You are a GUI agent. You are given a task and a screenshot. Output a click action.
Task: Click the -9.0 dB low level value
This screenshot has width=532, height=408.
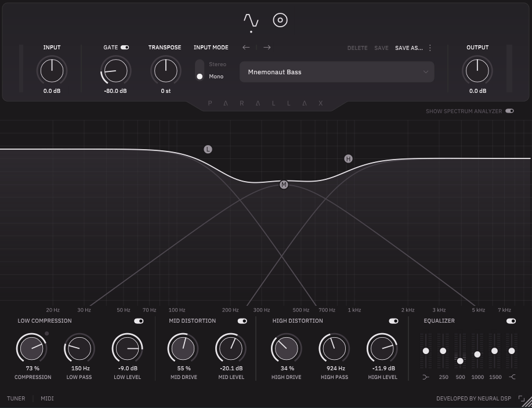point(128,369)
